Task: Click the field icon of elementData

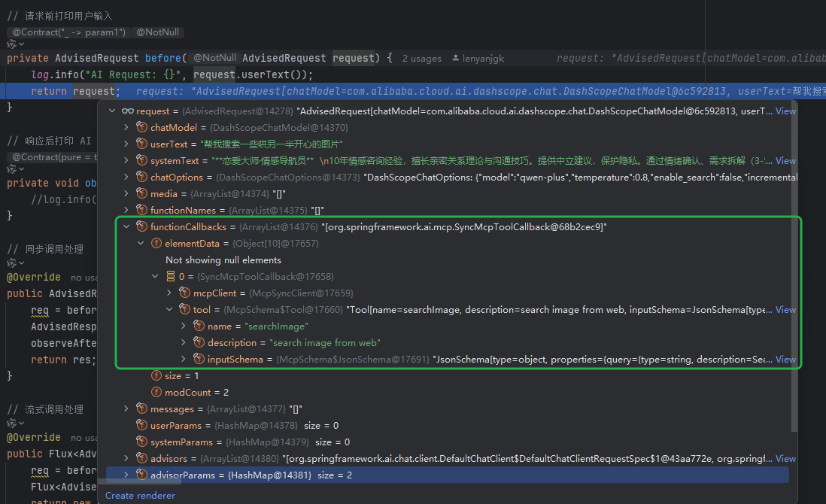Action: click(156, 243)
